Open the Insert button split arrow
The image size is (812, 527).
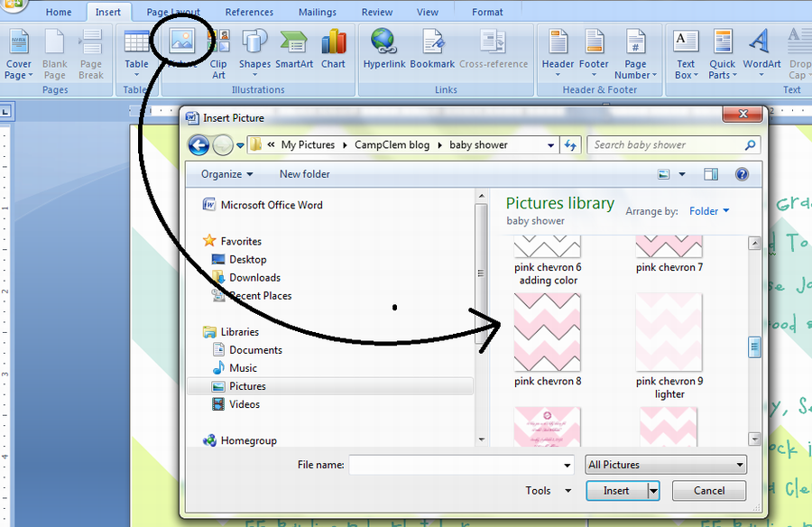tap(654, 491)
